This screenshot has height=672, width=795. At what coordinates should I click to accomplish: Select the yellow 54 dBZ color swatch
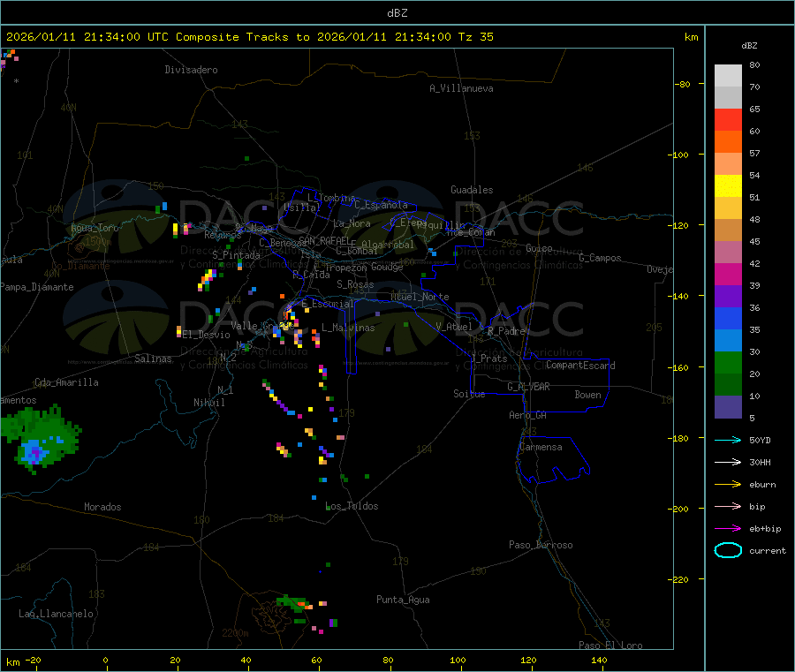(728, 186)
